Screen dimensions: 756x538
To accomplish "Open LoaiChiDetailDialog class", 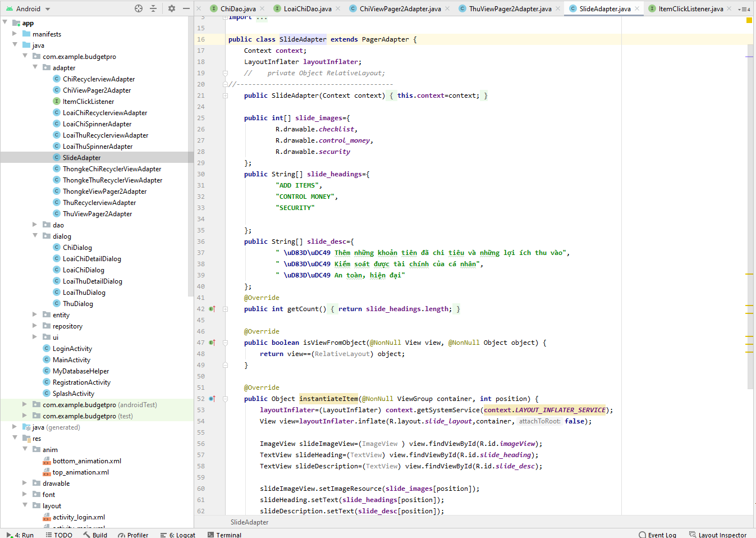I will (91, 259).
